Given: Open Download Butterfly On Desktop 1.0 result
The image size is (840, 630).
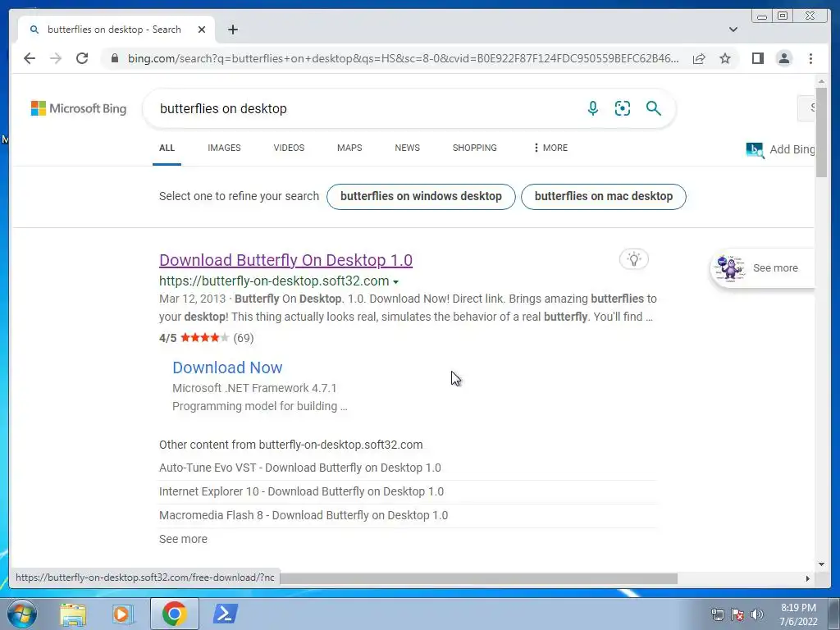Looking at the screenshot, I should click(285, 260).
